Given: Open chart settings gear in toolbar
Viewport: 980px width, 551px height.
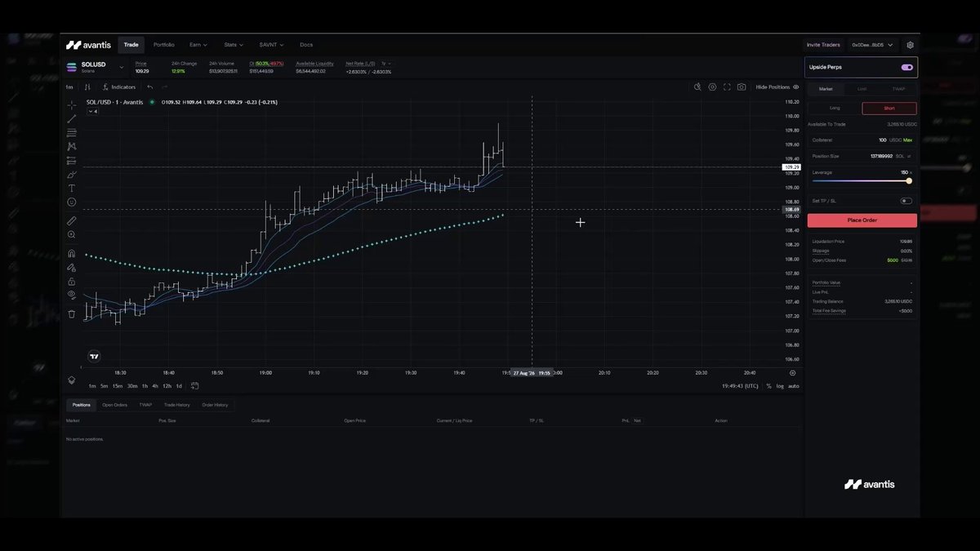Looking at the screenshot, I should tap(712, 87).
